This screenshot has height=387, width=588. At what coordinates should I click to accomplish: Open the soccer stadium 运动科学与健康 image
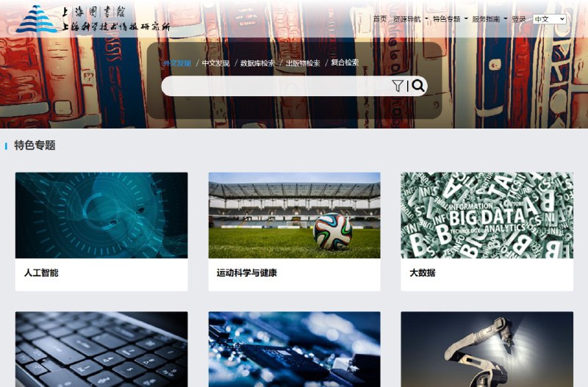(x=295, y=215)
